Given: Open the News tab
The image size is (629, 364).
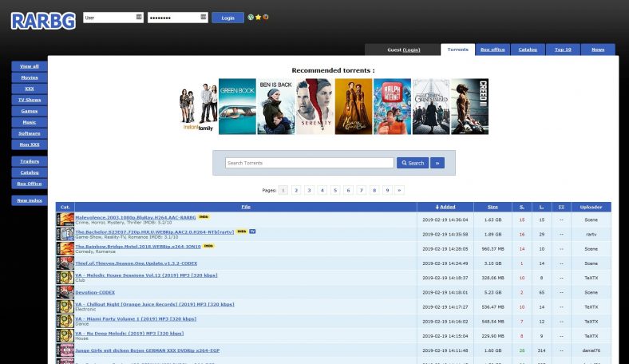Looking at the screenshot, I should 598,49.
